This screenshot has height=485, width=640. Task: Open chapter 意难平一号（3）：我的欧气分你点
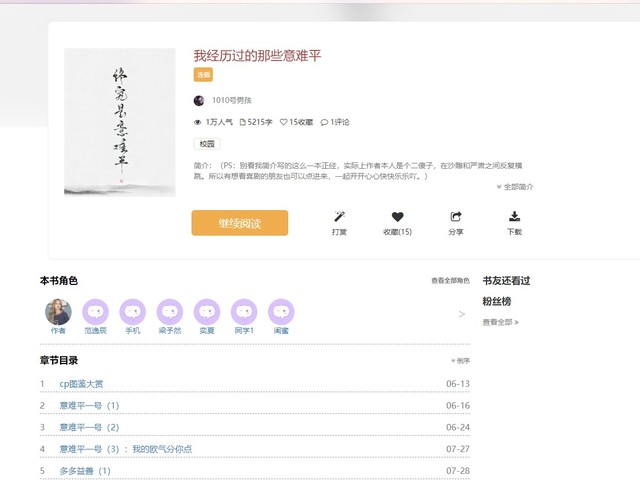click(x=125, y=449)
